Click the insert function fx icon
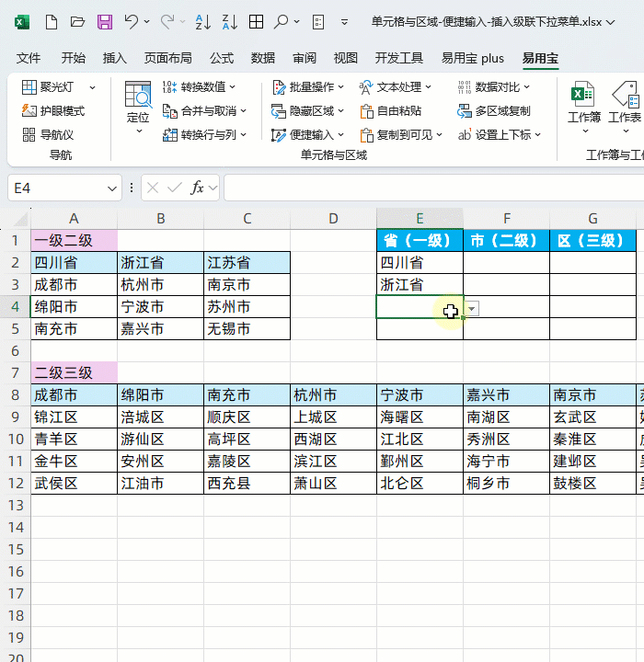This screenshot has width=644, height=662. tap(198, 188)
